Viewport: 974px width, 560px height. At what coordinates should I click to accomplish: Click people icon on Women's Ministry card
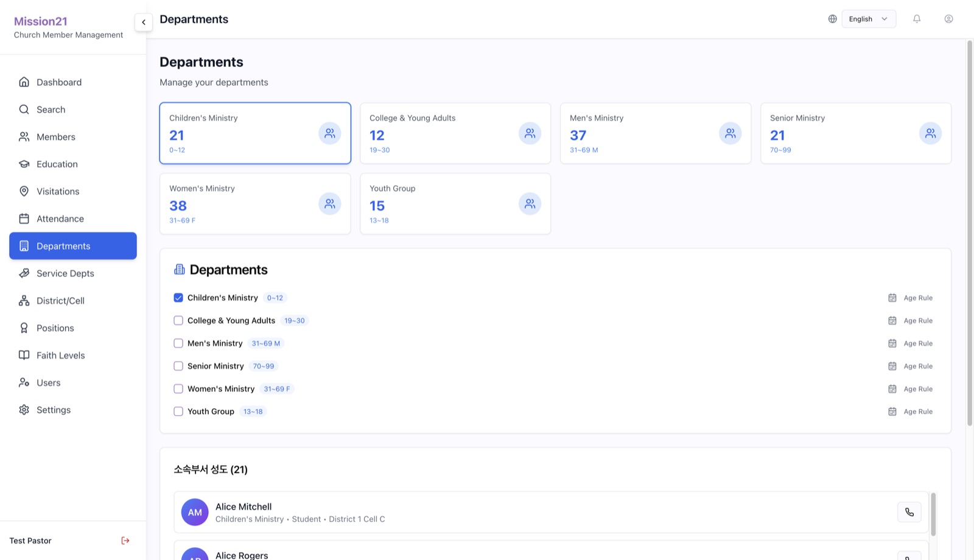click(x=330, y=204)
